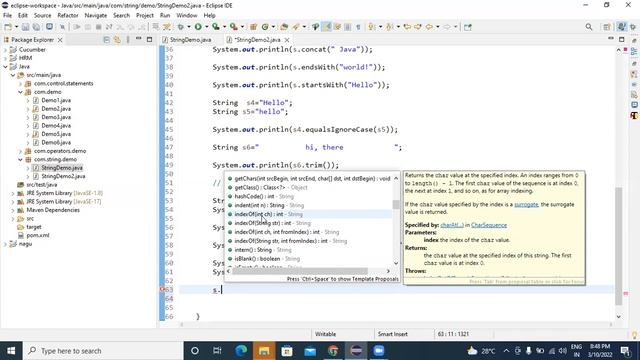Open the Run button dropdown arrow
This screenshot has height=360, width=640.
click(207, 27)
